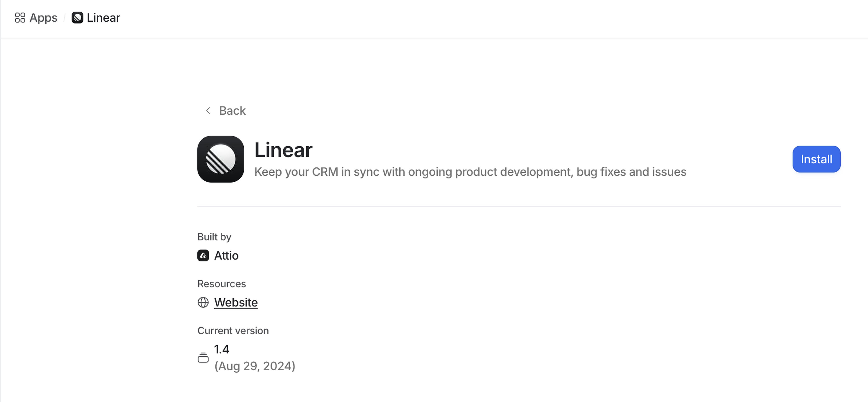This screenshot has height=402, width=868.
Task: Click the globe icon beside Website
Action: [x=203, y=302]
